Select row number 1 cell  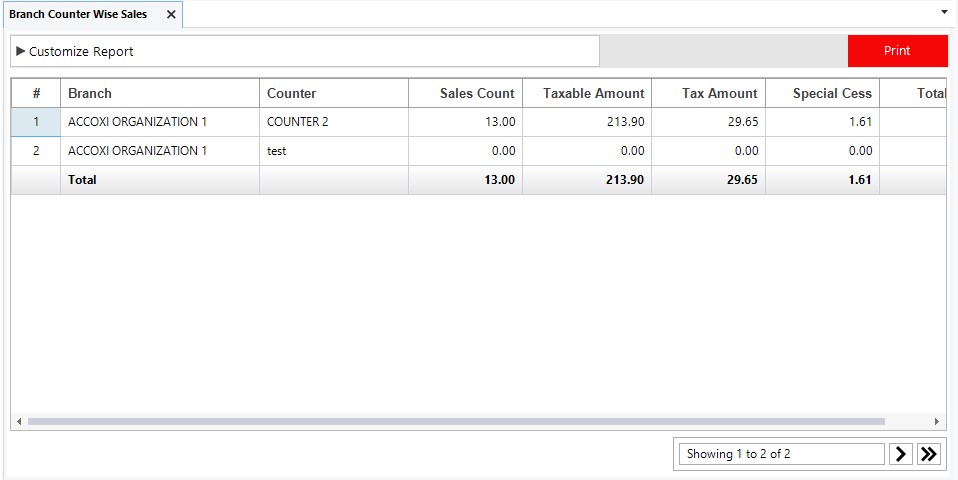click(36, 122)
